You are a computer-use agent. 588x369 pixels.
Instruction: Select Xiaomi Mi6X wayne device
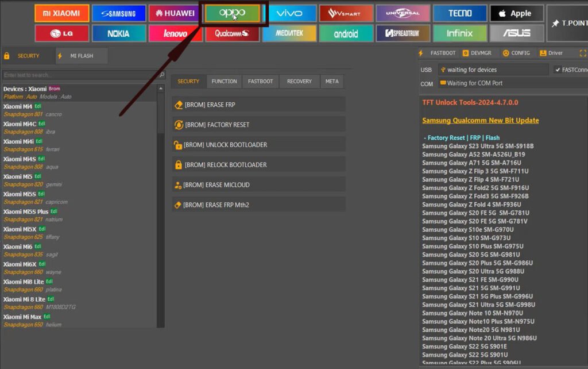(x=79, y=268)
